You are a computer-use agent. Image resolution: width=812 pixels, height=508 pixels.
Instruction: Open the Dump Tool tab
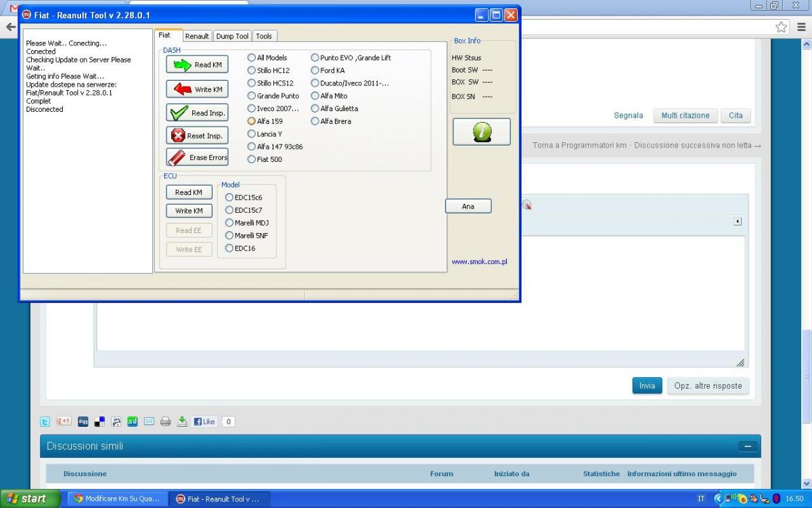pos(232,36)
